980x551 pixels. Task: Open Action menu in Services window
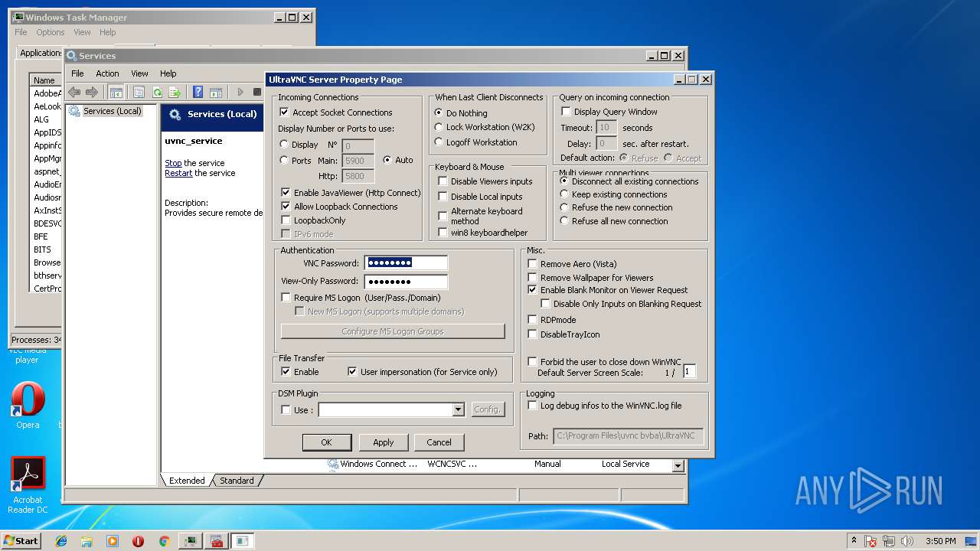coord(107,73)
